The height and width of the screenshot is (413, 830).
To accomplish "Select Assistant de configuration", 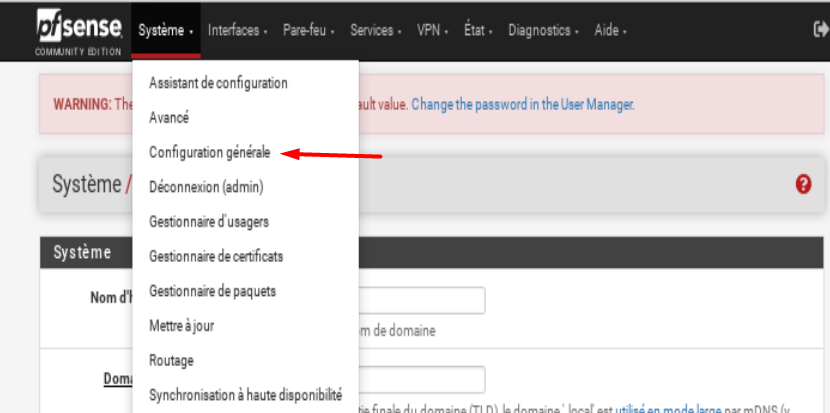I will click(x=218, y=83).
